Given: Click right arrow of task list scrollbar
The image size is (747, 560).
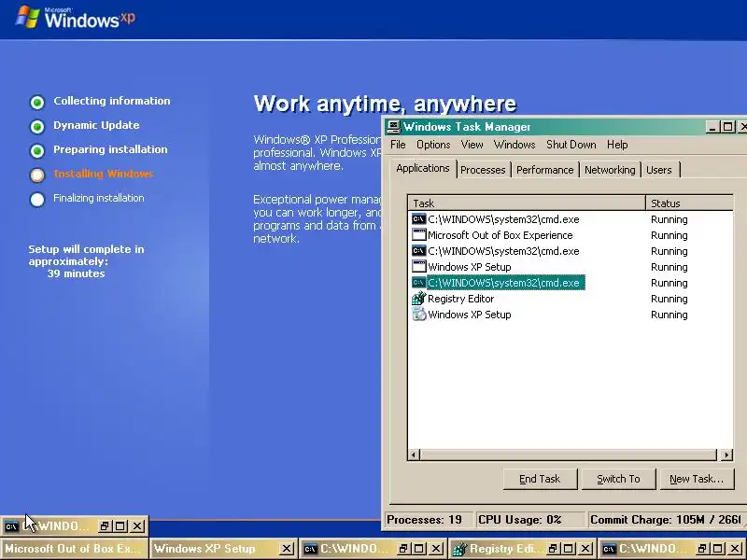Looking at the screenshot, I should tap(726, 455).
